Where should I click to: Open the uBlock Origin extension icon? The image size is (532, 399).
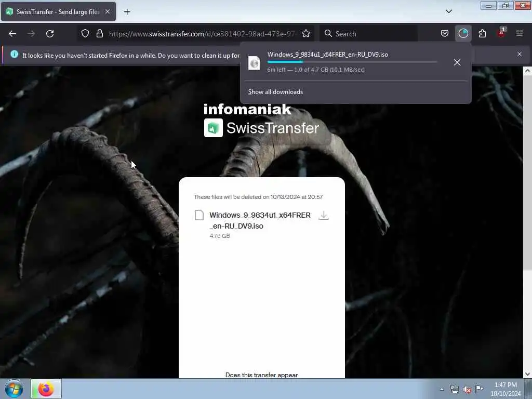pos(501,33)
